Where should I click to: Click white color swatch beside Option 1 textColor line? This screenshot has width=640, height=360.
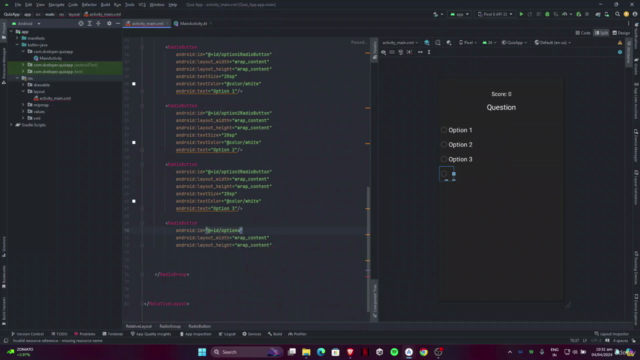tap(134, 84)
